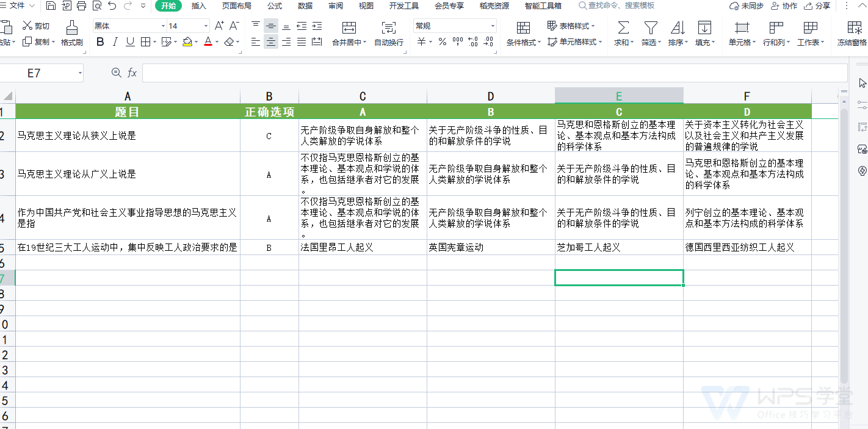This screenshot has height=429, width=868.
Task: Click into the formula bar input
Action: 494,73
